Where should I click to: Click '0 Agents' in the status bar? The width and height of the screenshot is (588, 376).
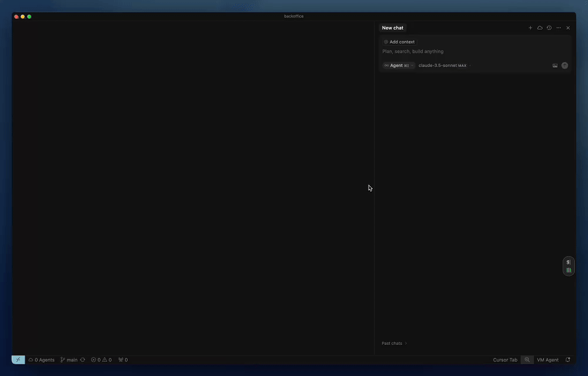42,360
